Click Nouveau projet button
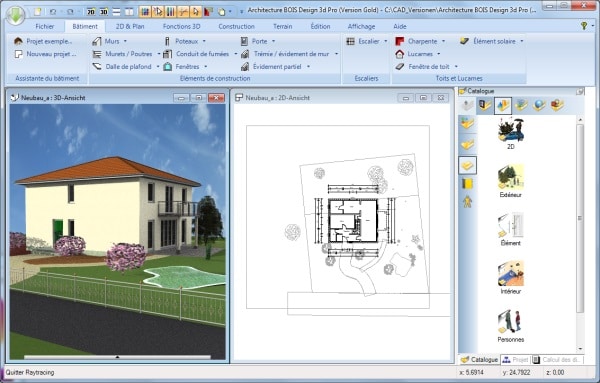 [45, 54]
